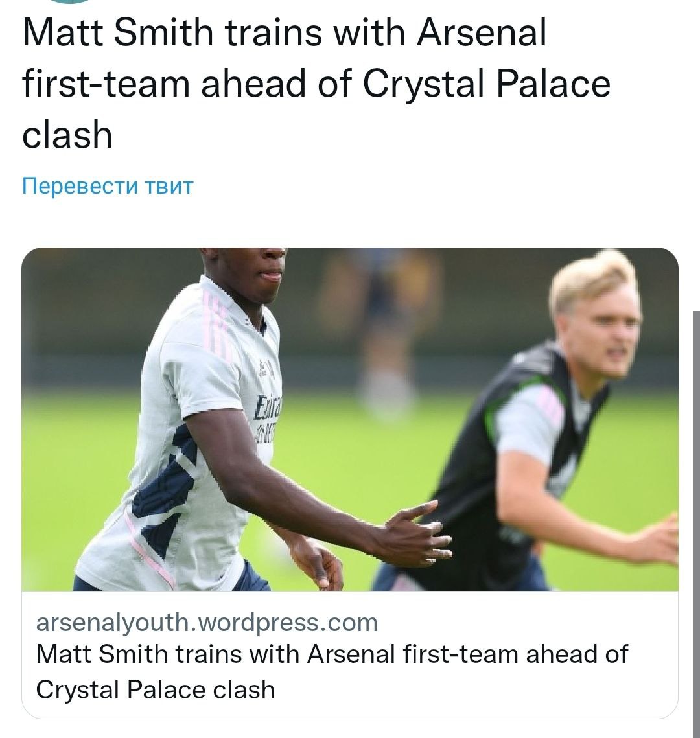Tap the "Перевести твит" translate link

[108, 187]
